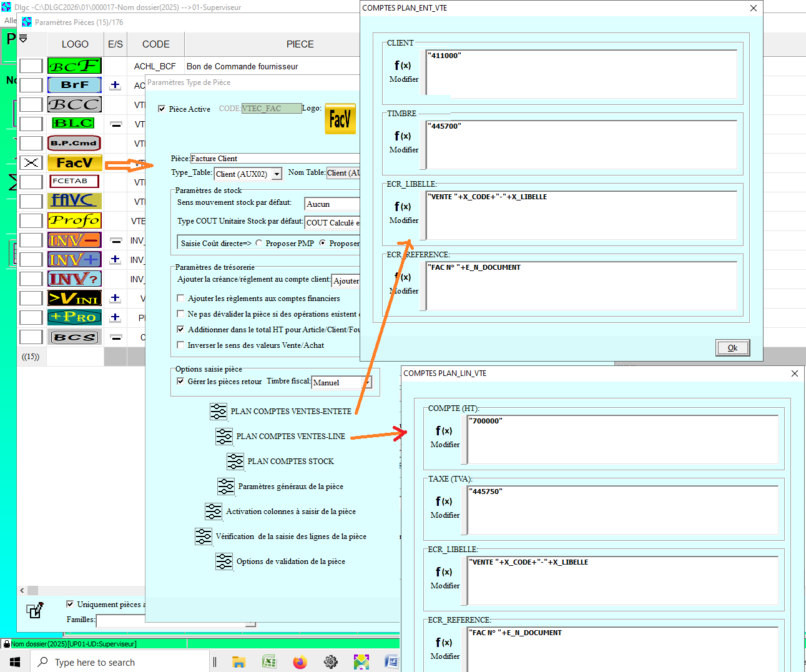Click the yellow FacV logo in list
Image resolution: width=806 pixels, height=672 pixels.
point(74,163)
